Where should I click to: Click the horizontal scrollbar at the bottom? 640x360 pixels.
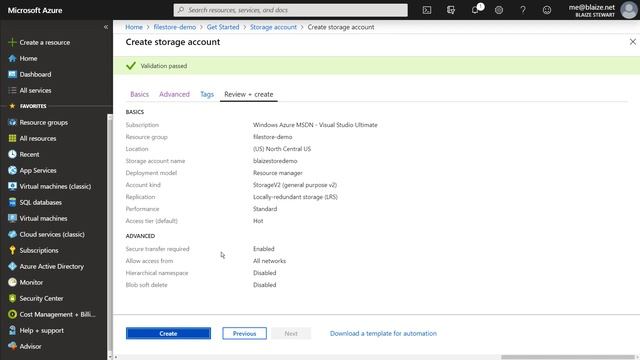[567, 357]
